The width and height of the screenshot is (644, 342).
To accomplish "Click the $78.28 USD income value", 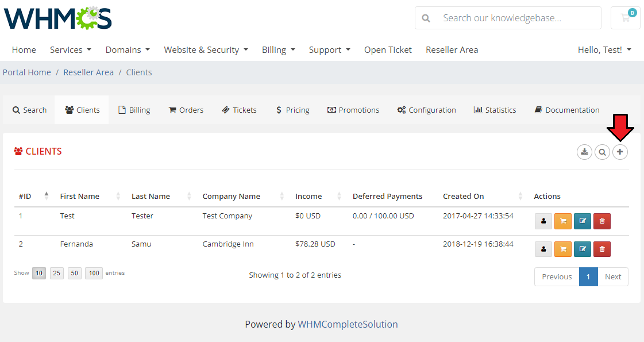I will tap(315, 244).
